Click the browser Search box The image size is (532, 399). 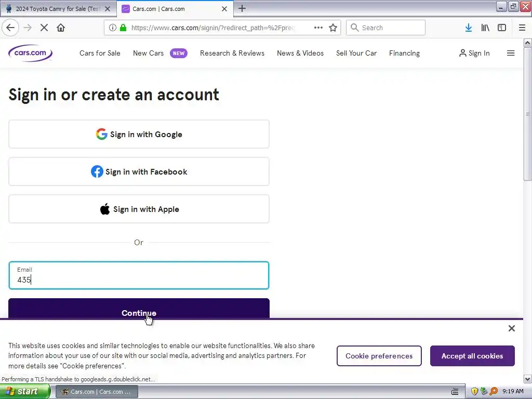[x=386, y=28]
